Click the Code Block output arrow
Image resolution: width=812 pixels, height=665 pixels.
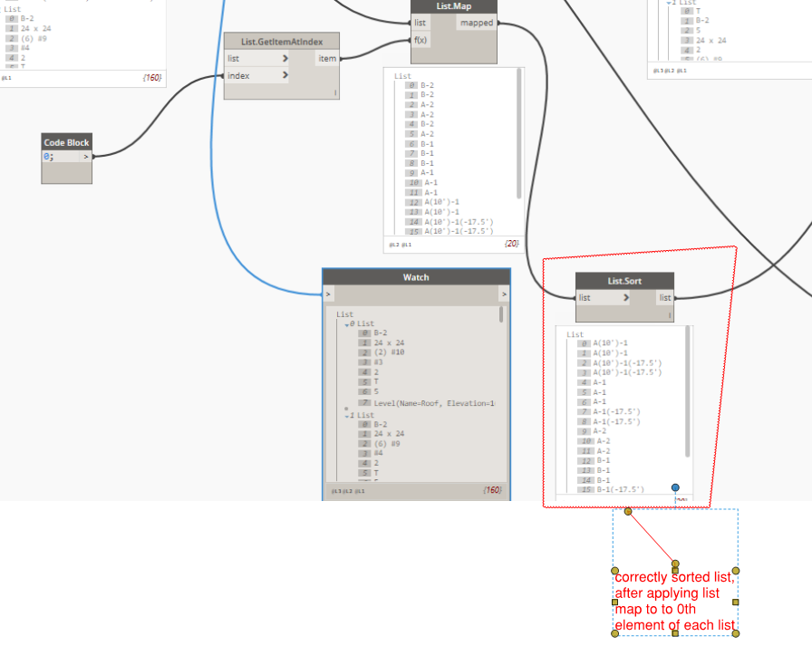[86, 157]
